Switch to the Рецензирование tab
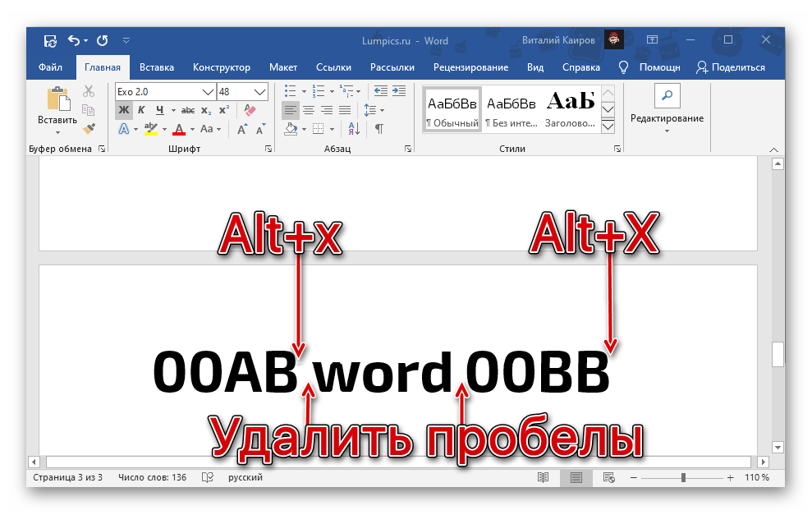The image size is (812, 515). coord(470,67)
